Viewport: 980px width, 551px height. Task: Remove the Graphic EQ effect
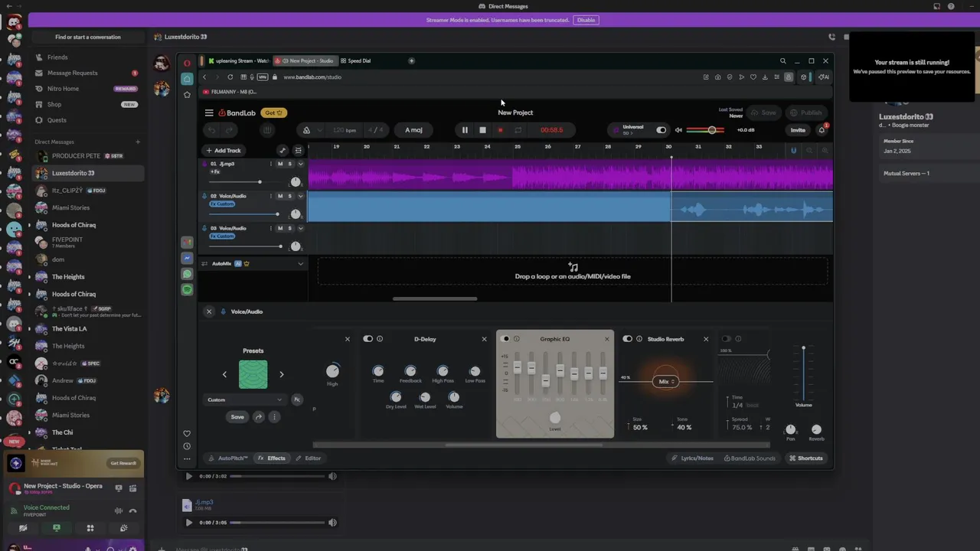[x=607, y=339]
